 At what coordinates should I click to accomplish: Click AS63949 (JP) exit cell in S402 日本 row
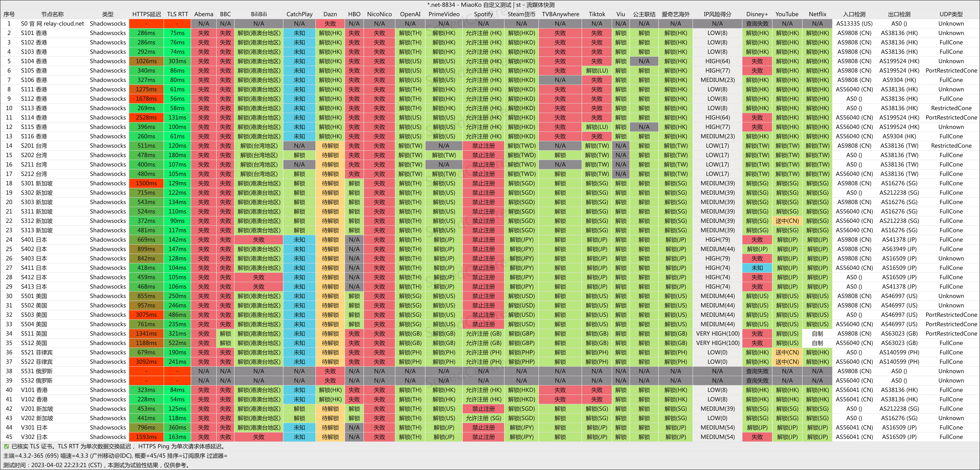click(899, 249)
